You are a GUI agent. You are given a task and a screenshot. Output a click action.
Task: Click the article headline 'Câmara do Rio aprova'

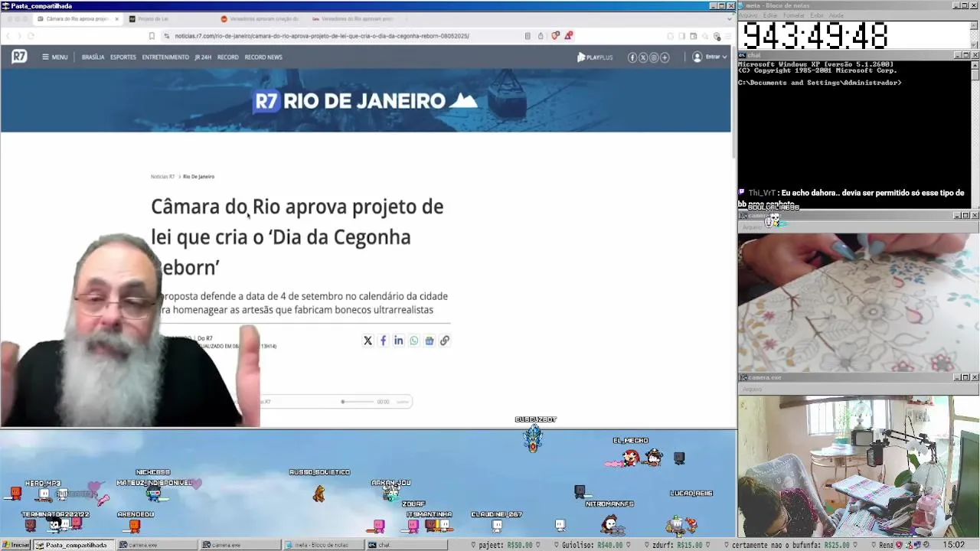(297, 236)
